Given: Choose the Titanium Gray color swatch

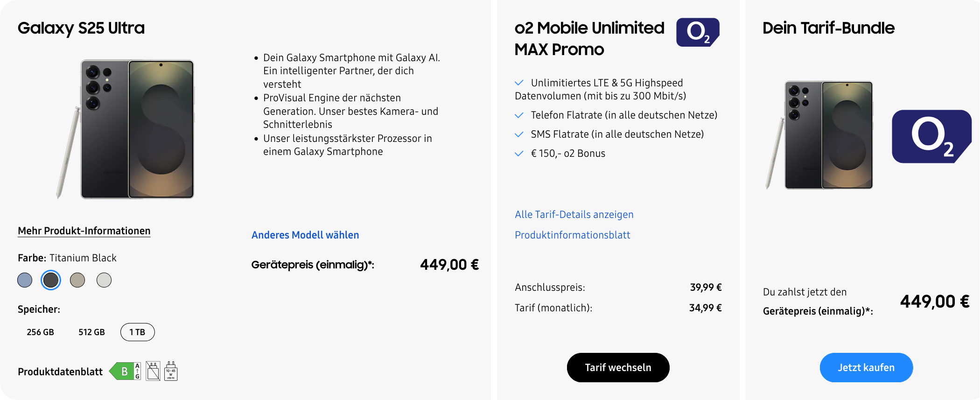Looking at the screenshot, I should (x=77, y=280).
